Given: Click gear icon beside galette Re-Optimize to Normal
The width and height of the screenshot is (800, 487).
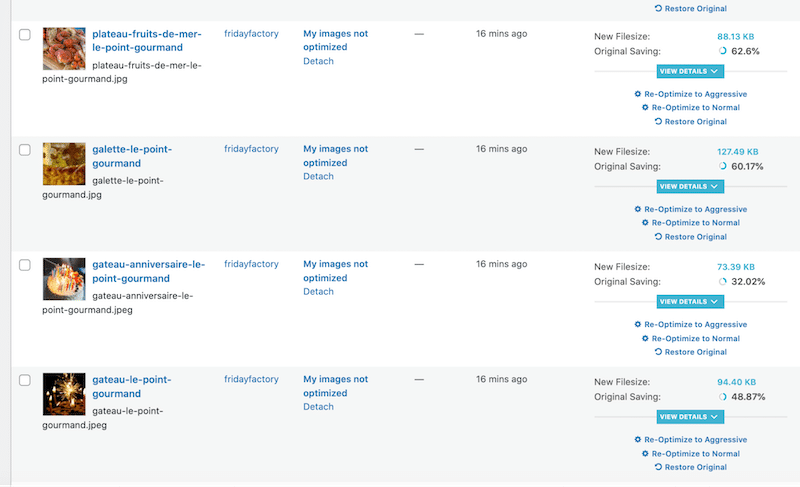Looking at the screenshot, I should click(x=645, y=223).
